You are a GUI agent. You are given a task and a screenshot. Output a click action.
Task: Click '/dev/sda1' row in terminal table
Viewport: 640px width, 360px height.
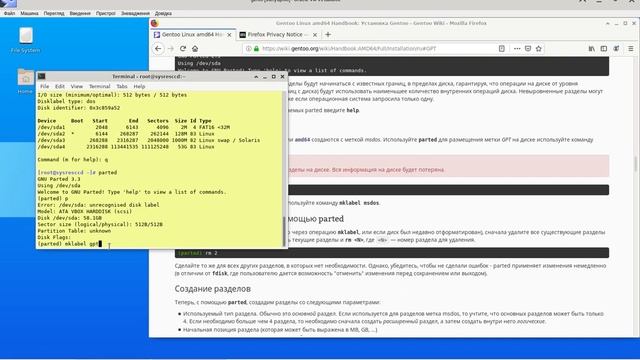point(133,127)
